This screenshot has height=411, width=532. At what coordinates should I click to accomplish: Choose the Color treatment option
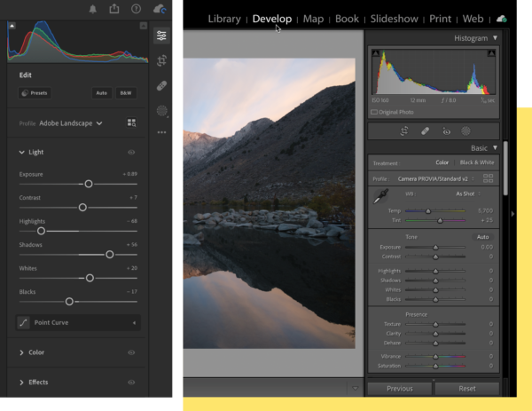coord(442,162)
